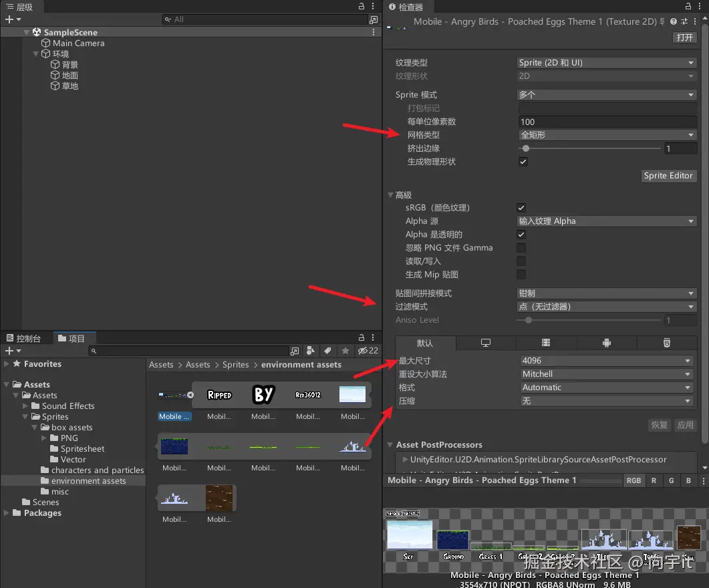Image resolution: width=709 pixels, height=588 pixels.
Task: Open the SampleScene three-dot context menu
Action: (x=373, y=32)
